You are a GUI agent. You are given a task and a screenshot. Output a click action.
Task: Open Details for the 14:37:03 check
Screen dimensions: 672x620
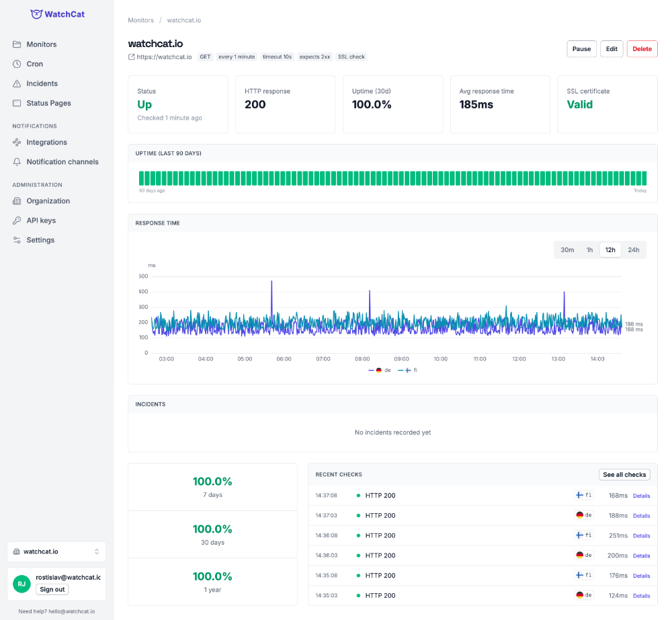click(641, 516)
